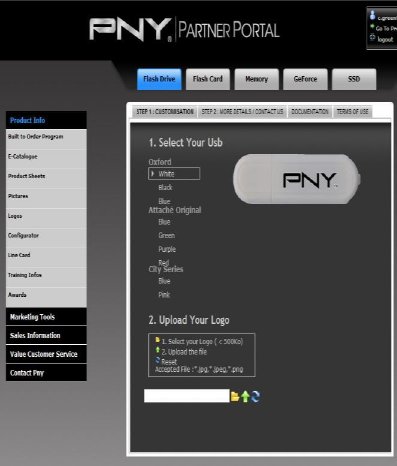The image size is (397, 466).
Task: Click the blue reset refresh icon
Action: (255, 396)
